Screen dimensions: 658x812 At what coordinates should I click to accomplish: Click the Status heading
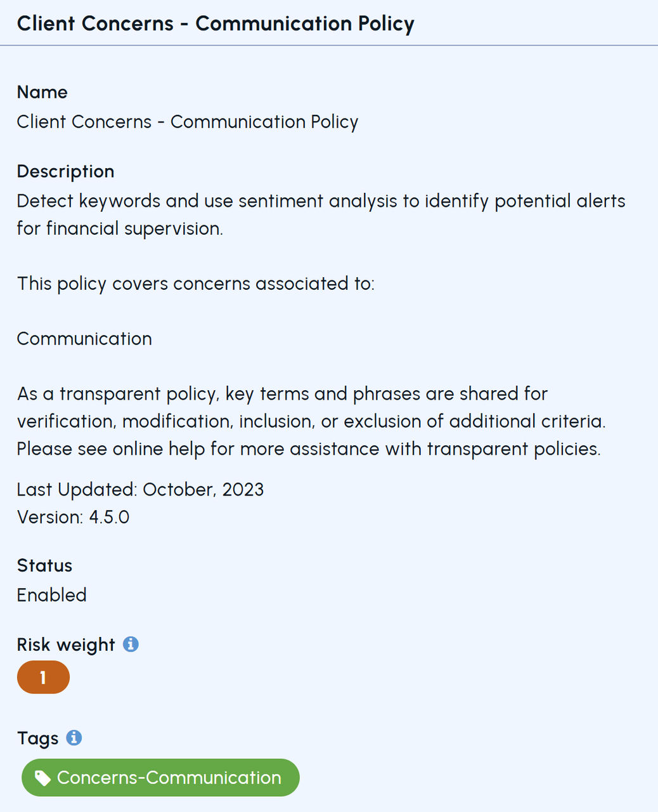44,565
